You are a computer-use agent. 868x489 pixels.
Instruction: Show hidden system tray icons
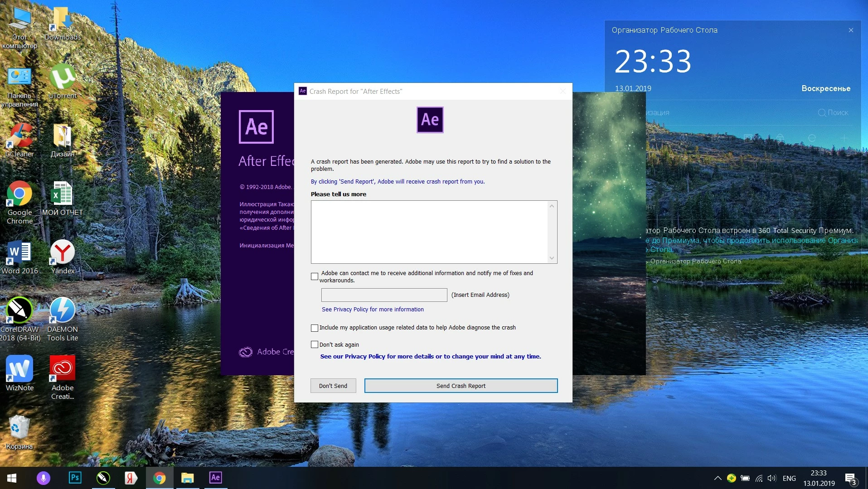click(718, 478)
